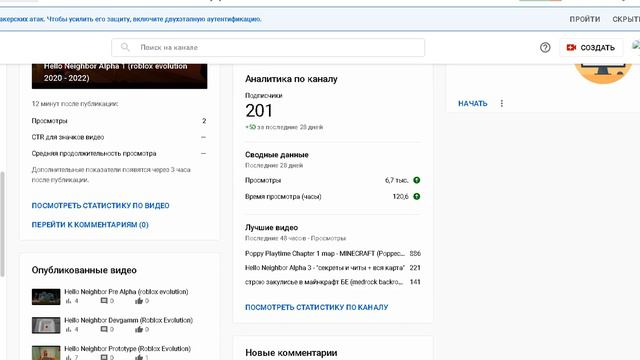Click the Лучшие видео section title
Image resolution: width=640 pixels, height=360 pixels.
point(271,227)
